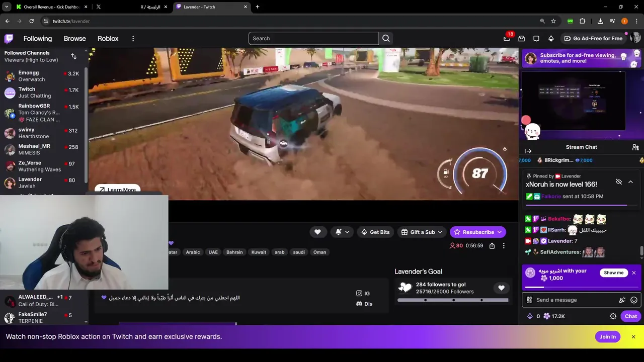Click the Bits balance icon below chat
The height and width of the screenshot is (362, 644).
[x=533, y=316]
